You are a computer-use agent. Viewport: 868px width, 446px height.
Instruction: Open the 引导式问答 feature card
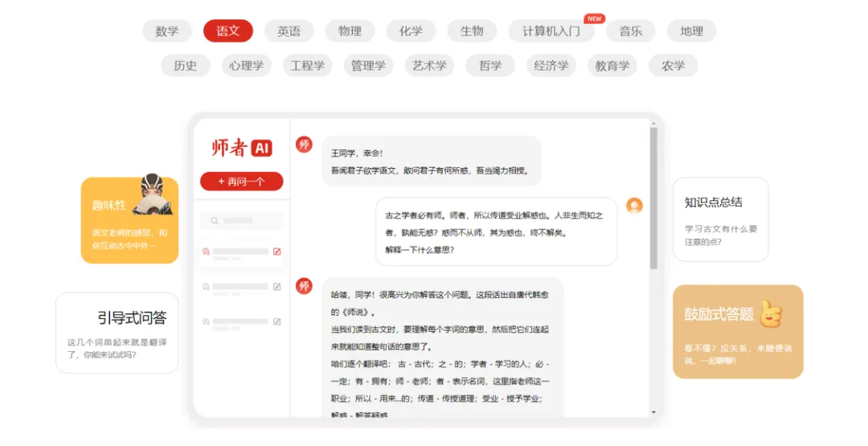[117, 333]
